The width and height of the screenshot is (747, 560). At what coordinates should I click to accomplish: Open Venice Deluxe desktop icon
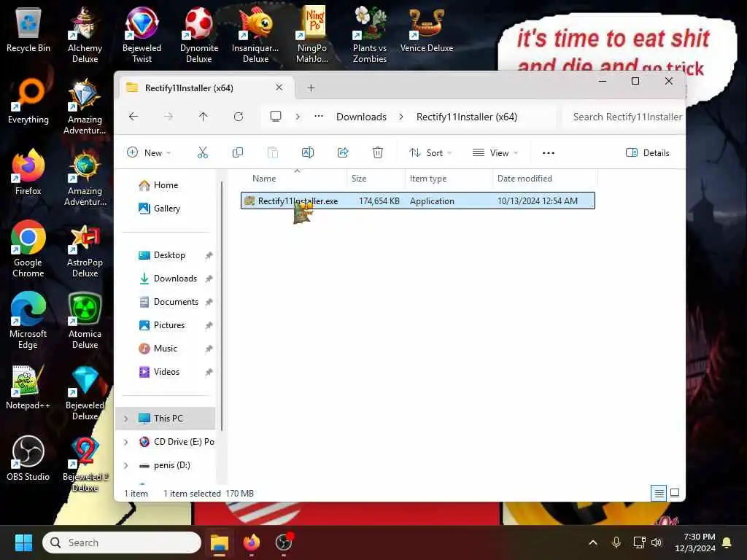(426, 28)
